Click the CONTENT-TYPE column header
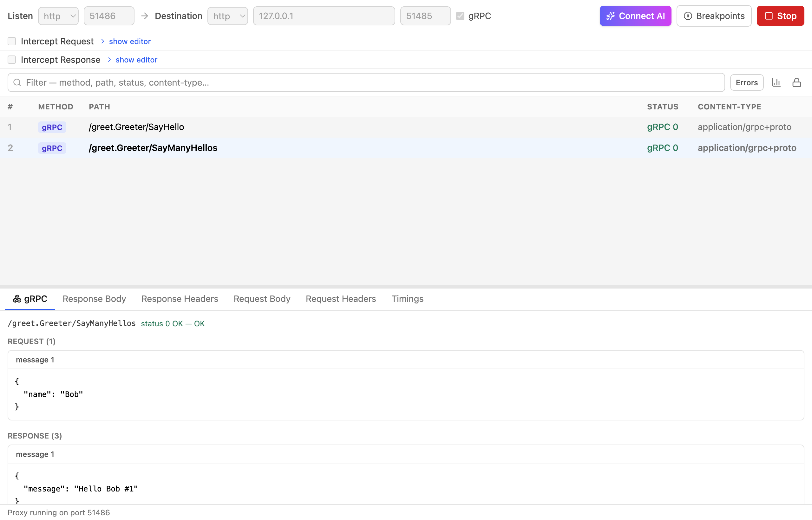The image size is (812, 520). point(729,107)
